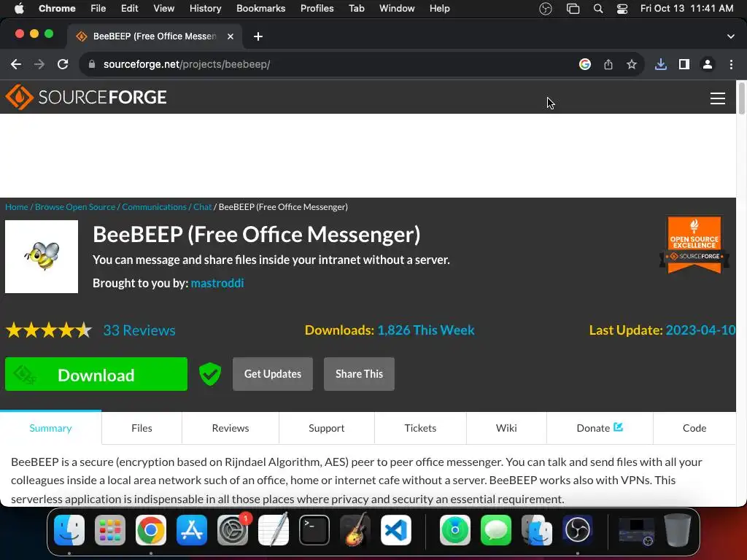Image resolution: width=747 pixels, height=560 pixels.
Task: Open the Apple menu
Action: tap(19, 9)
